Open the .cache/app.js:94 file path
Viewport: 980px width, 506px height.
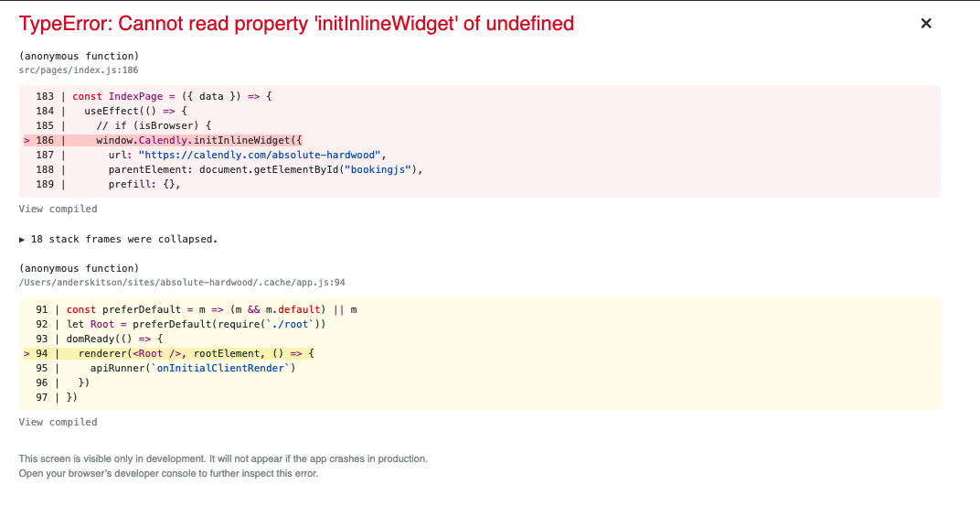pos(181,283)
